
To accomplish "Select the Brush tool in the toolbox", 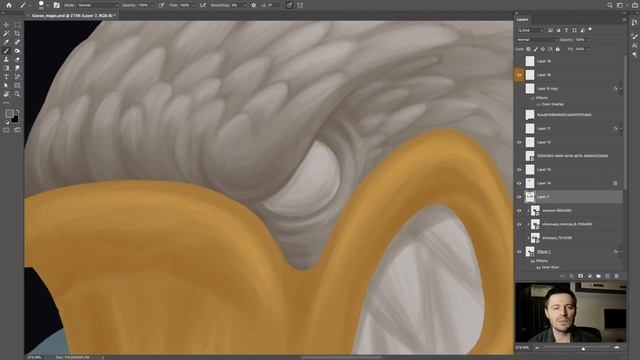I will click(x=6, y=51).
